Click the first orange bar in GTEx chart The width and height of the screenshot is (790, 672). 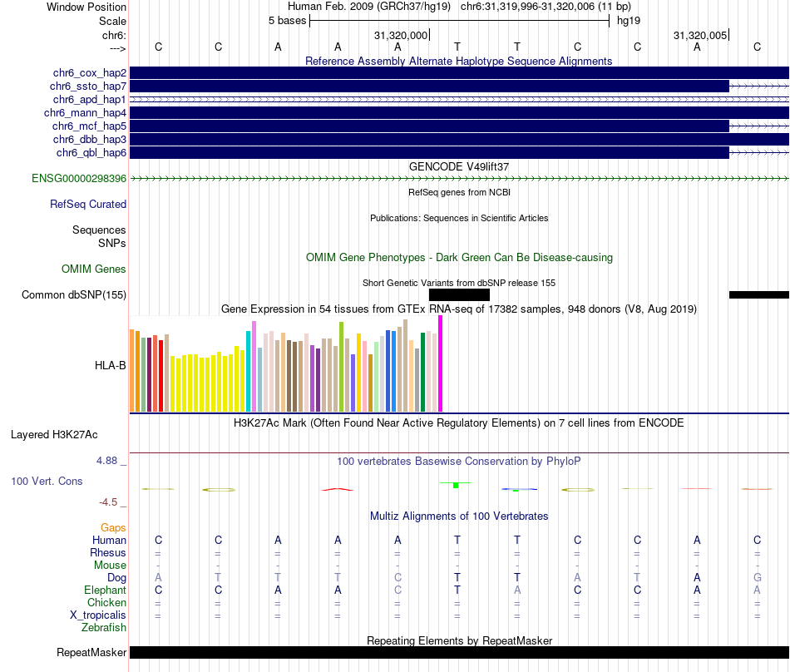coord(132,371)
